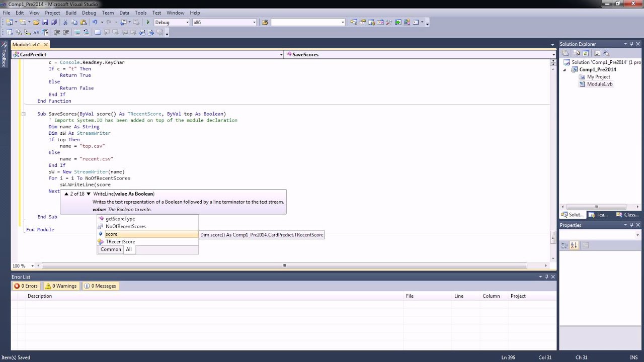Click the Undo arrow icon

coord(95,22)
